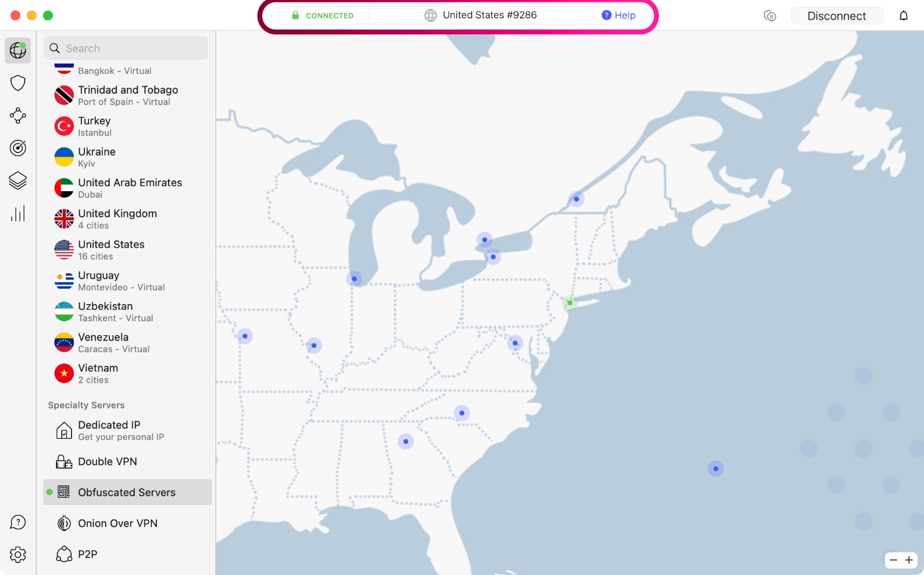Image resolution: width=924 pixels, height=575 pixels.
Task: Select Vietnam 2 cities entry
Action: (127, 373)
